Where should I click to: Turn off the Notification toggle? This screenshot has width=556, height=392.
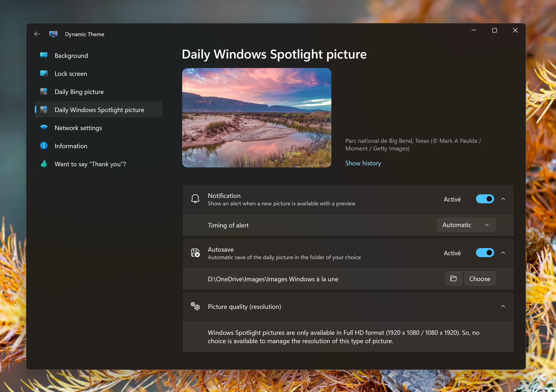coord(485,199)
